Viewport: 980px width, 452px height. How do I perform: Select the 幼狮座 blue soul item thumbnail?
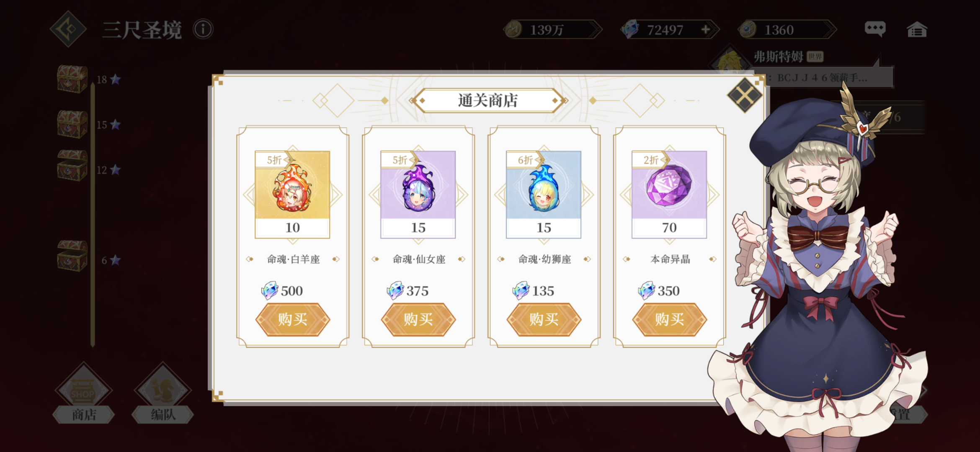tap(544, 195)
